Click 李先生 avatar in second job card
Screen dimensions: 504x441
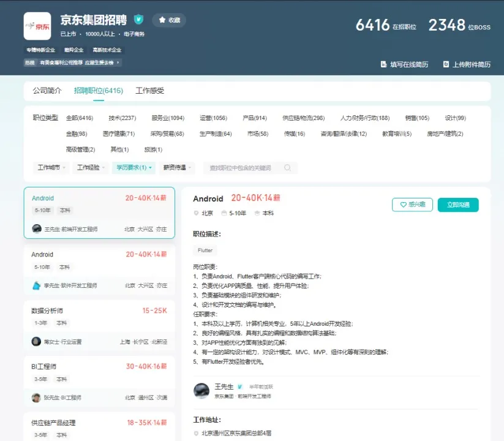pos(36,285)
